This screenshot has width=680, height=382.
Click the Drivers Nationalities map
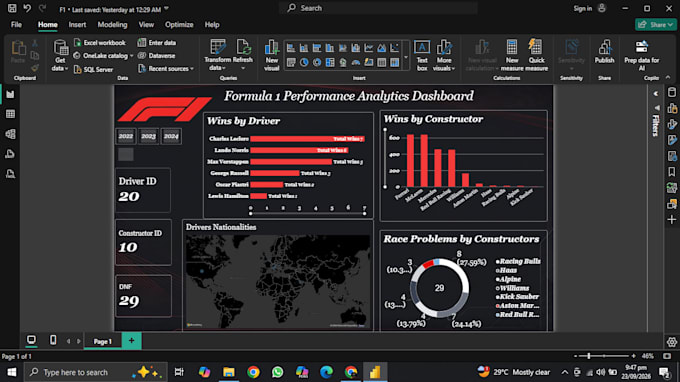278,281
